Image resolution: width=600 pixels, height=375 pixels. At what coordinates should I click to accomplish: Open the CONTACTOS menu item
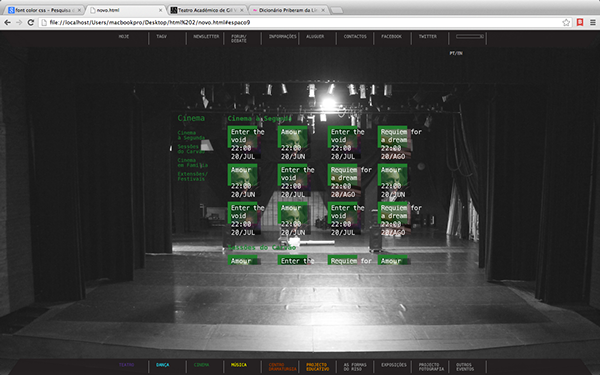point(355,36)
